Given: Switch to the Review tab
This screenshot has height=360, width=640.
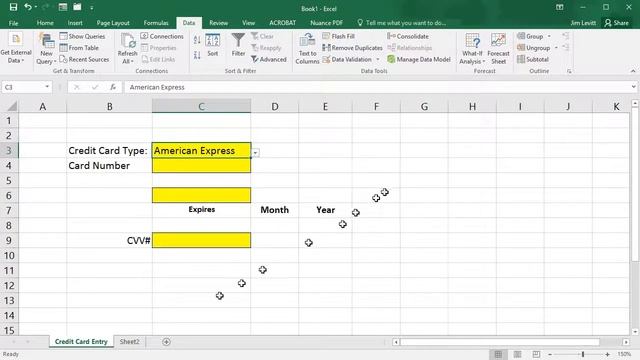Looking at the screenshot, I should pos(218,23).
